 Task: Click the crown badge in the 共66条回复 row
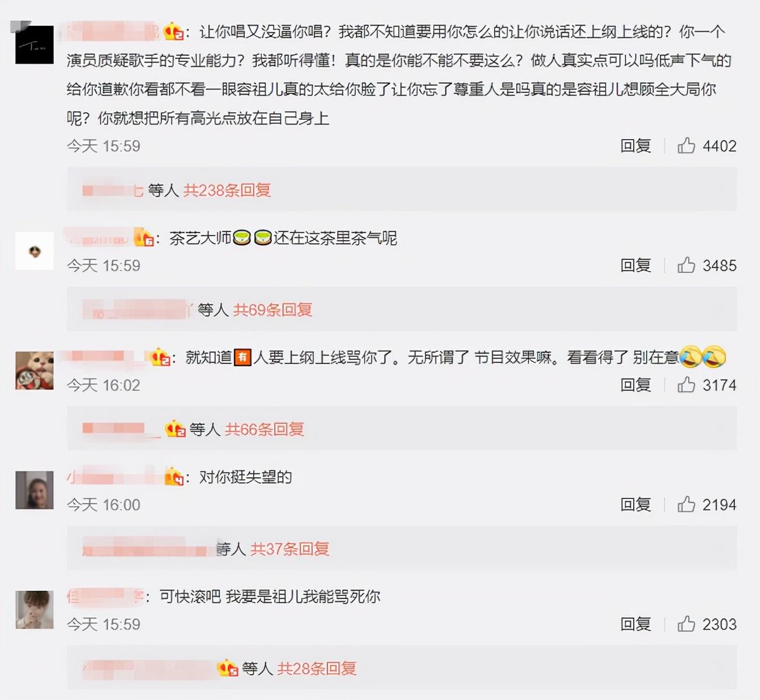coord(175,429)
